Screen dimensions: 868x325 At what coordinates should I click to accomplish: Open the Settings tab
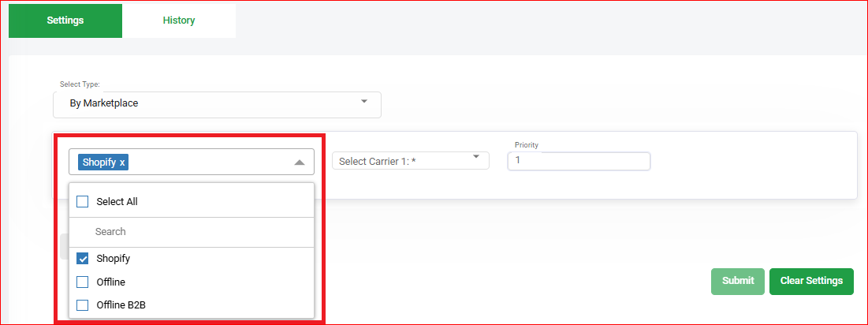click(x=65, y=21)
